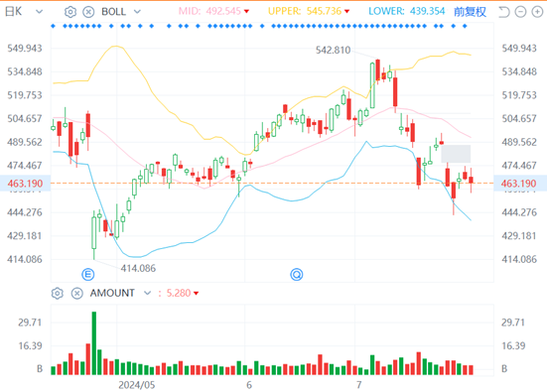Click the MID value 492.545
This screenshot has width=547, height=392.
pos(223,11)
